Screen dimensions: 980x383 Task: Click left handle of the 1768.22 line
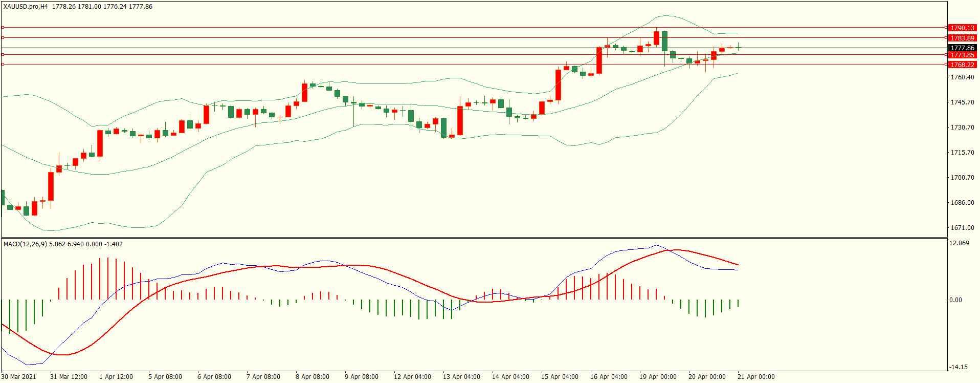click(3, 65)
